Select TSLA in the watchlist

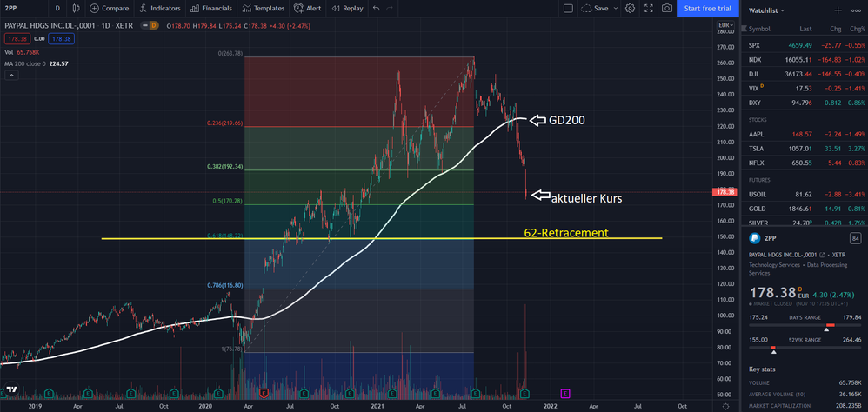[x=805, y=149]
